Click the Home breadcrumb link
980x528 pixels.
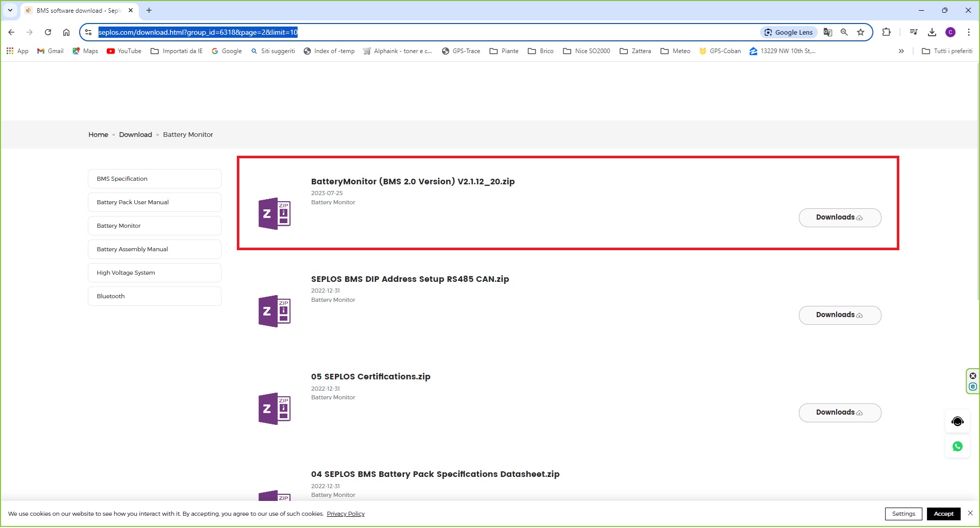click(98, 135)
